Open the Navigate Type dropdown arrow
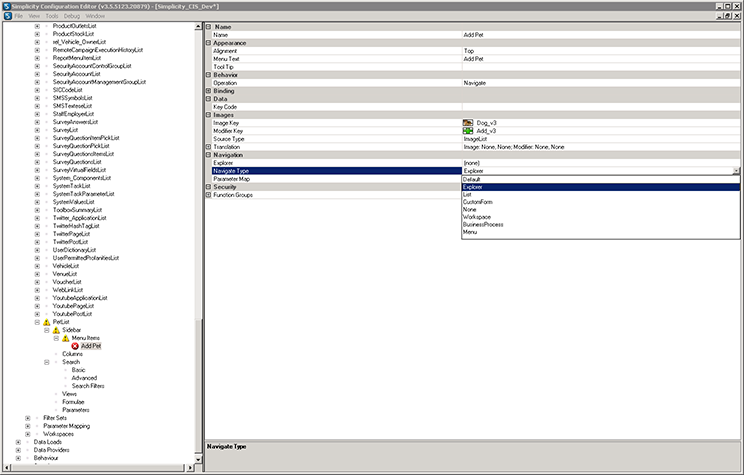 tap(736, 171)
